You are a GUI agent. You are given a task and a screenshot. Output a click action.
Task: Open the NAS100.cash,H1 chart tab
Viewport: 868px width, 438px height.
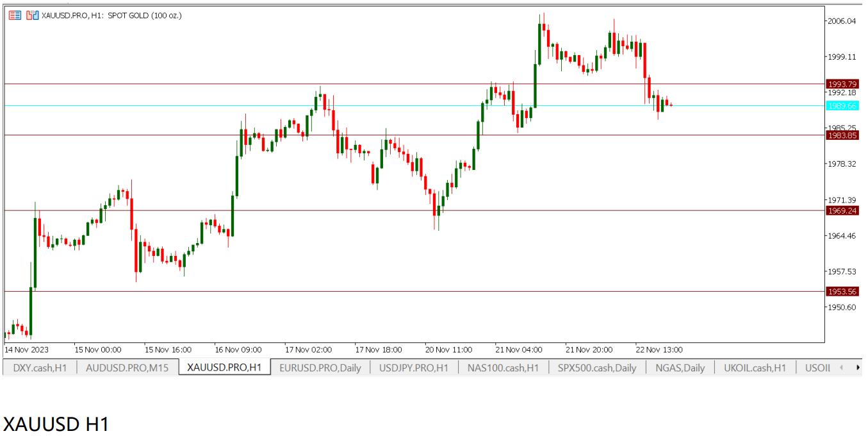(503, 367)
